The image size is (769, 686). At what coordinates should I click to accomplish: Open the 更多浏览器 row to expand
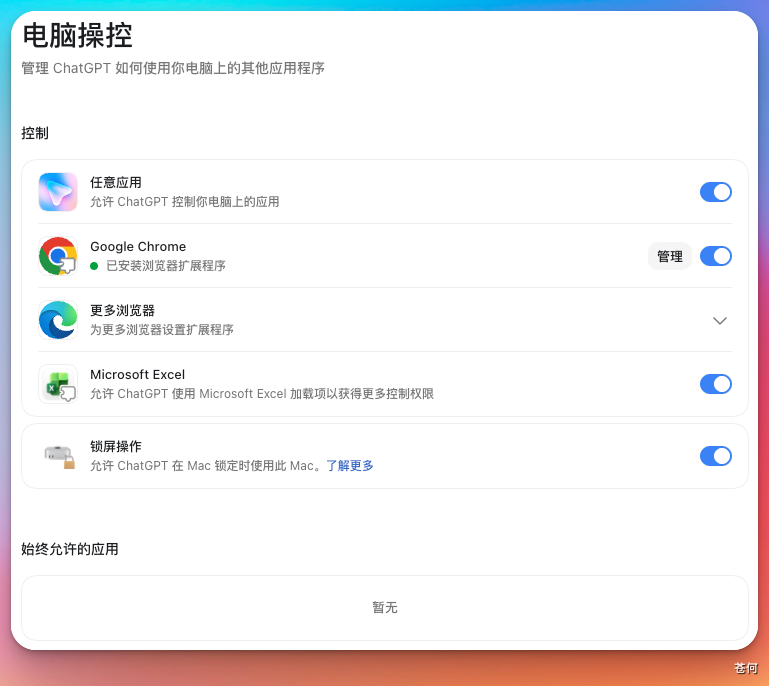(385, 320)
